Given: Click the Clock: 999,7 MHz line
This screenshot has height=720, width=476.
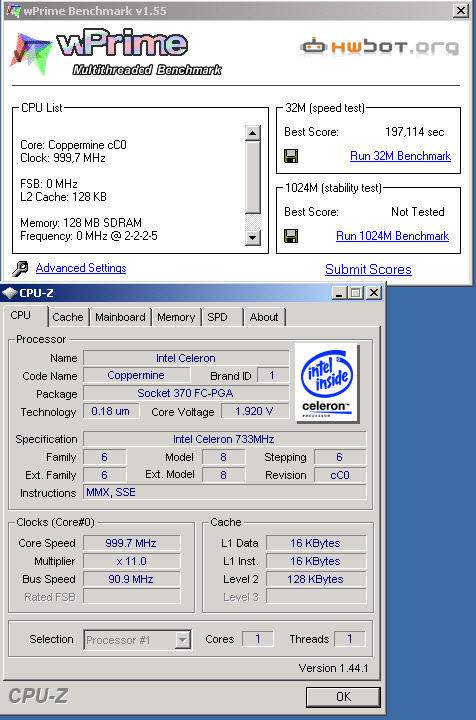Looking at the screenshot, I should point(63,158).
